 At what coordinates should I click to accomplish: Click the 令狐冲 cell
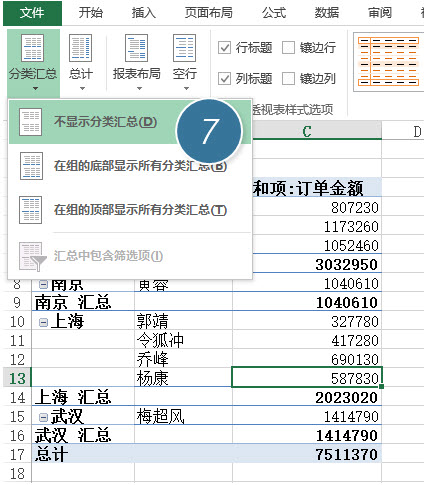click(184, 341)
